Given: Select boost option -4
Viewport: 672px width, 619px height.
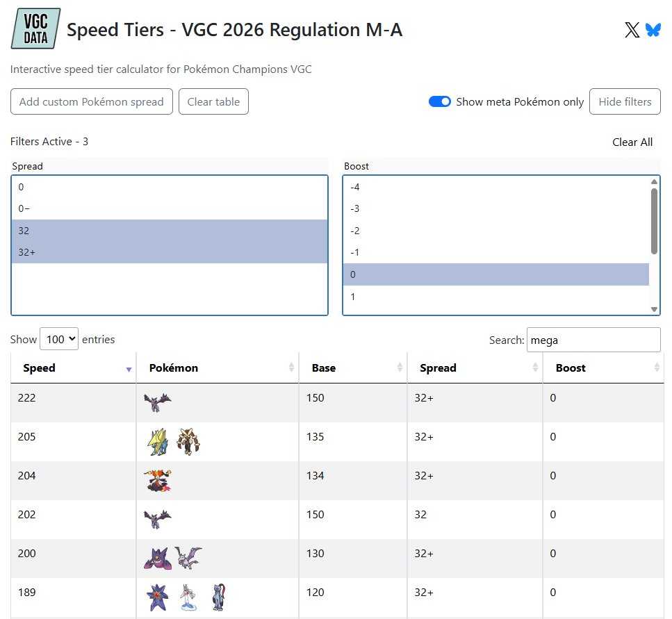Looking at the screenshot, I should 496,187.
